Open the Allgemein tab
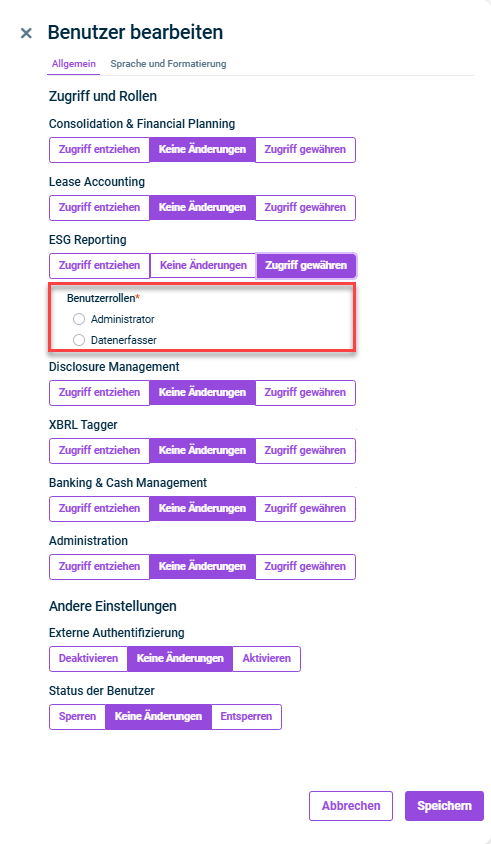 tap(74, 64)
